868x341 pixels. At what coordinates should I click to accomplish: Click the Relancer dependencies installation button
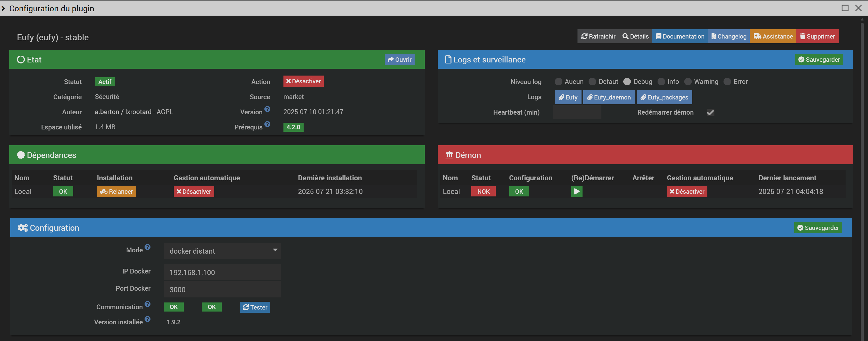pyautogui.click(x=116, y=191)
